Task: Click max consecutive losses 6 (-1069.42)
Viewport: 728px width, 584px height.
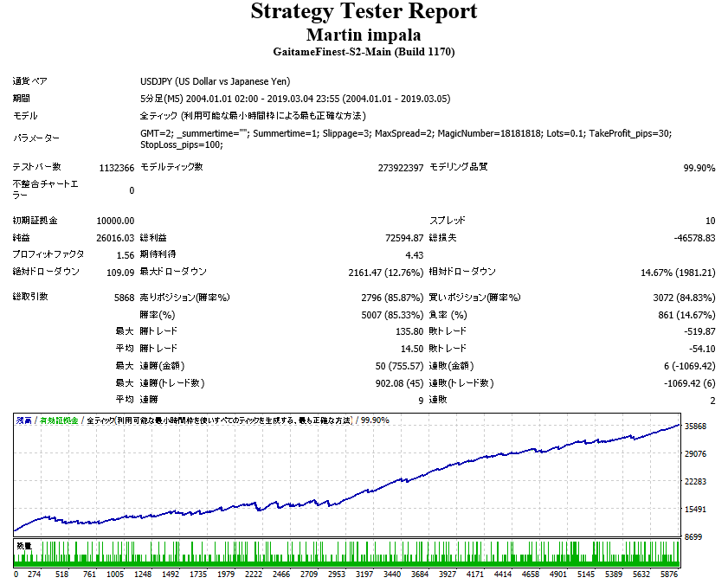Action: (689, 367)
